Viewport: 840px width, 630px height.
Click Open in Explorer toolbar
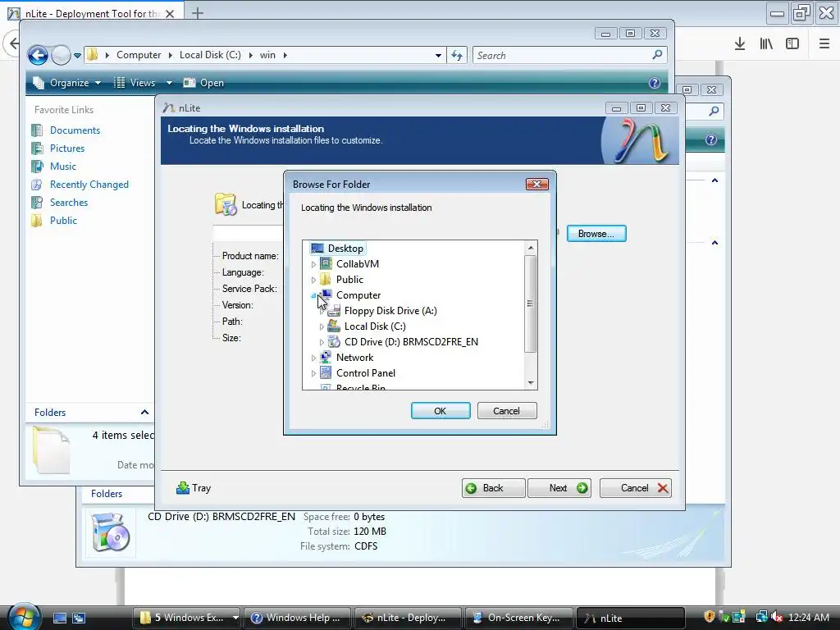(203, 83)
